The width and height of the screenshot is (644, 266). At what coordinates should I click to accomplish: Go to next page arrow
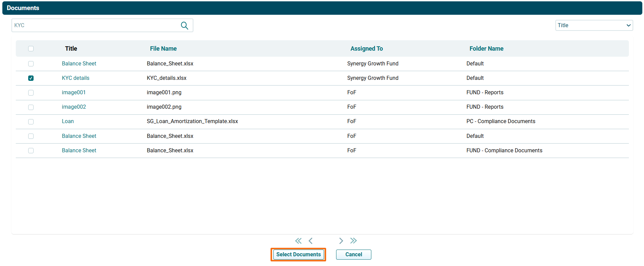point(341,241)
